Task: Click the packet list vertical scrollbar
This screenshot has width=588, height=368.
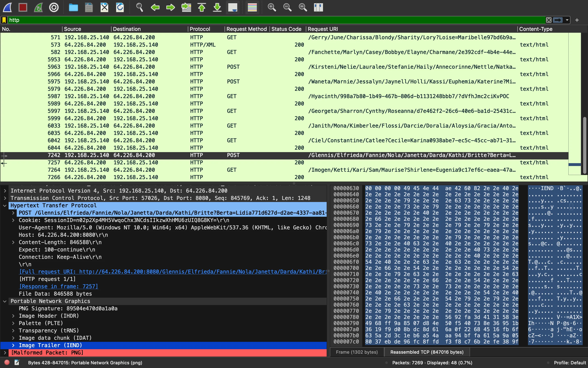Action: (585, 146)
